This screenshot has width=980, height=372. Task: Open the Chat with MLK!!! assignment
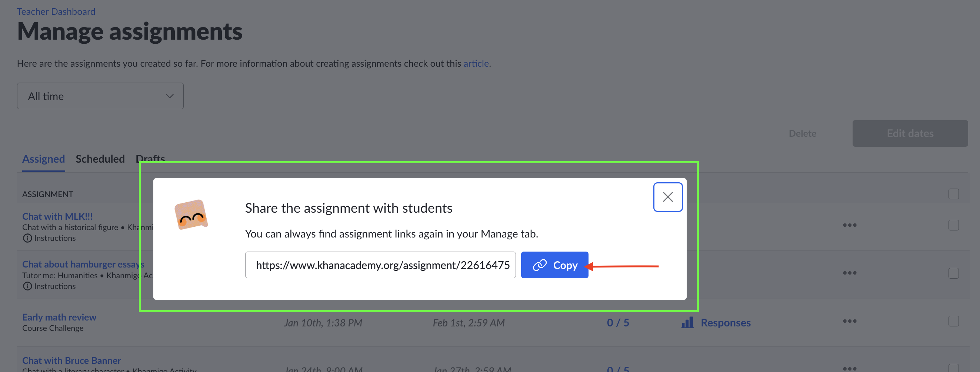57,216
